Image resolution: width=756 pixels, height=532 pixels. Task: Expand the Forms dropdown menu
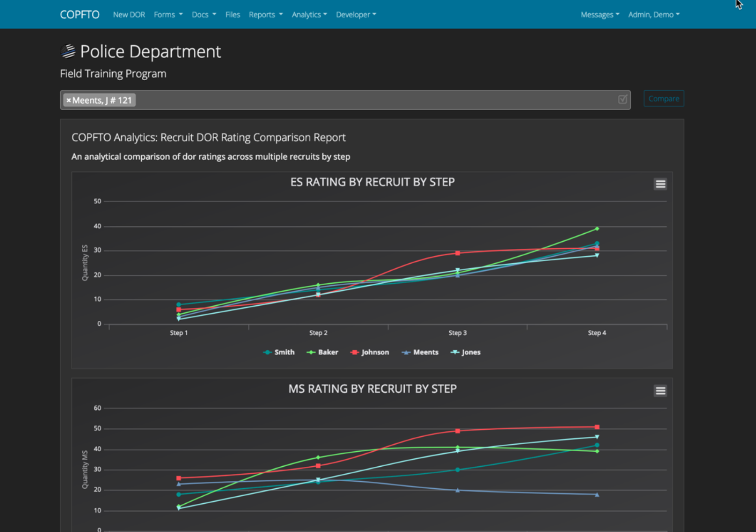[168, 15]
